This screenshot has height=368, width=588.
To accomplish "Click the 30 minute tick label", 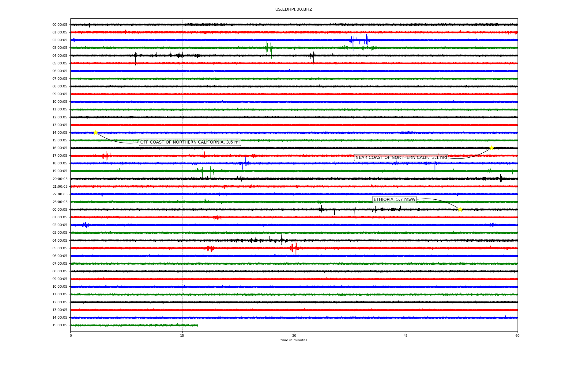I will coord(294,335).
